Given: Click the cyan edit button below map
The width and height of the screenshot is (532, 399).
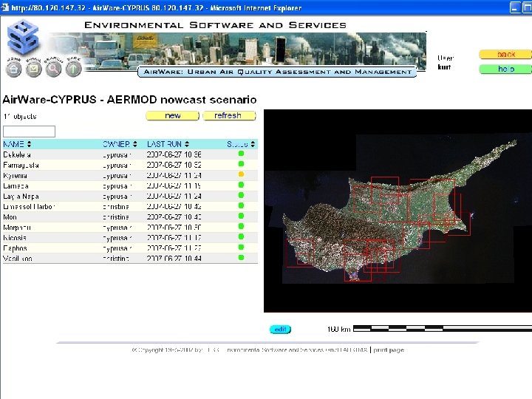Looking at the screenshot, I should click(280, 329).
